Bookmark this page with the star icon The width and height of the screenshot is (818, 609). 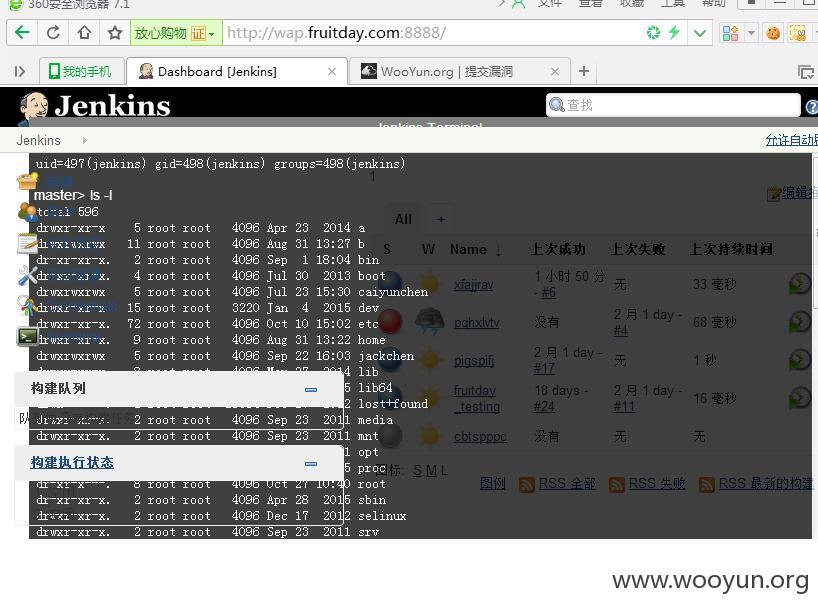click(x=115, y=33)
